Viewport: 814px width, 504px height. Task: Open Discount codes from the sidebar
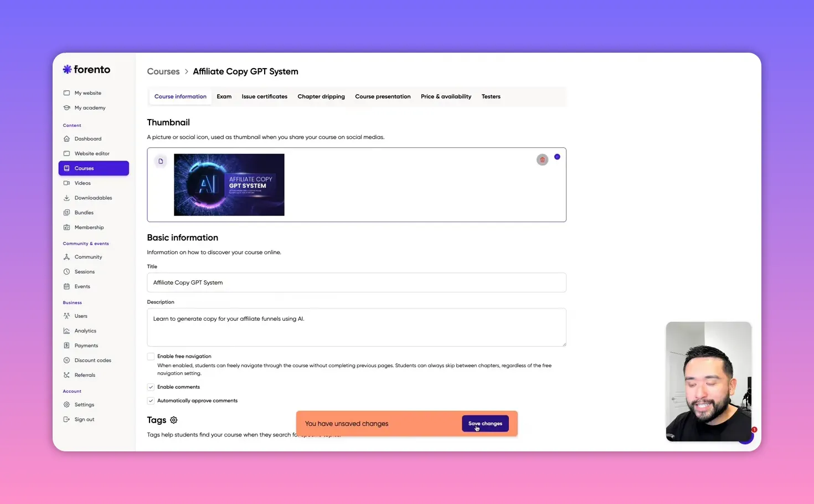coord(92,360)
